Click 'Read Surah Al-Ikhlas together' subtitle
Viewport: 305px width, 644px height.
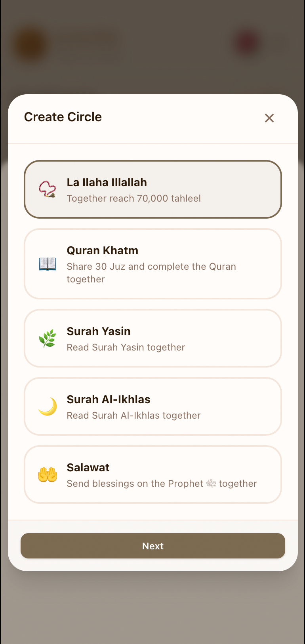134,415
